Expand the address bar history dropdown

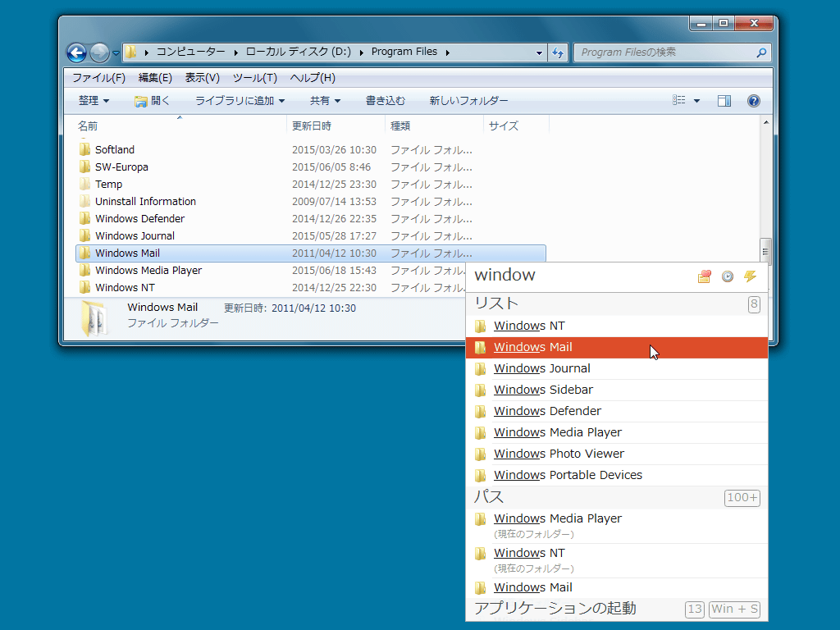(539, 52)
